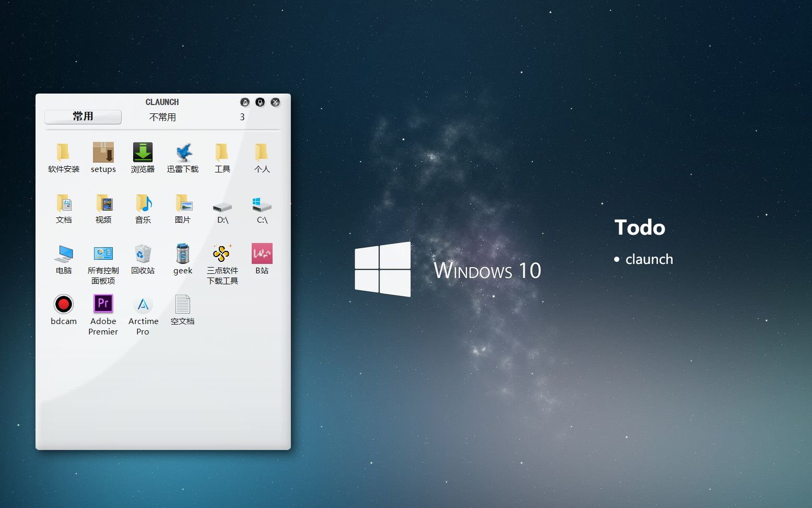812x508 pixels.
Task: Switch to the 不常用 tab
Action: point(162,117)
